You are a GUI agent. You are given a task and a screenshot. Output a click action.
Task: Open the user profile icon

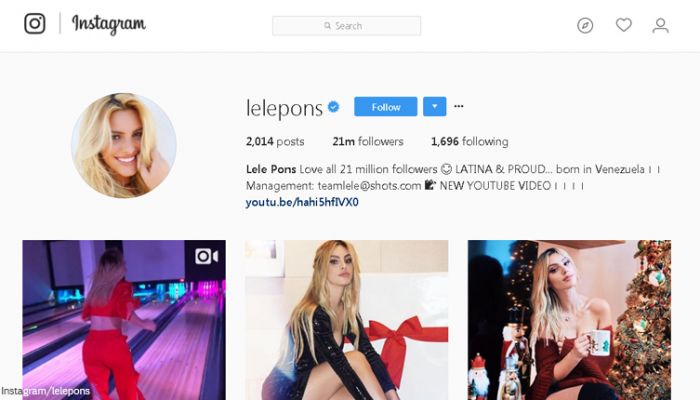pos(660,25)
